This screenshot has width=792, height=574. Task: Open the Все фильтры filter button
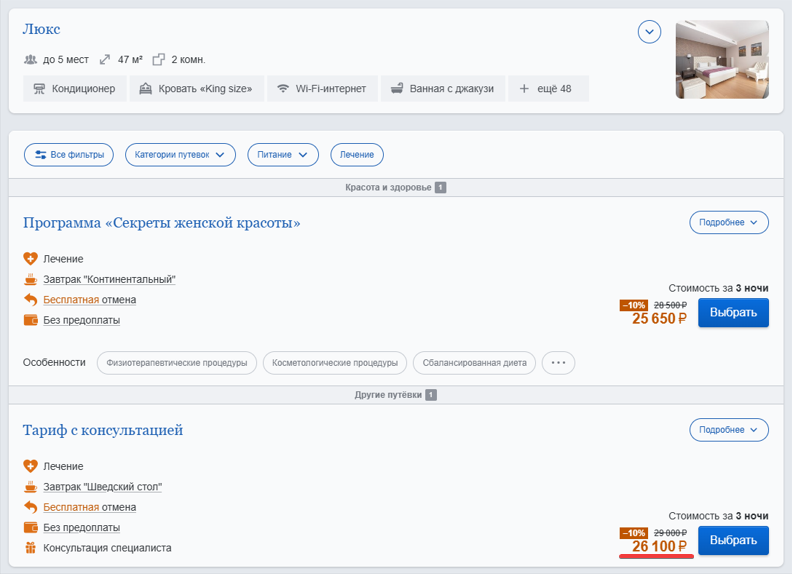click(x=69, y=155)
